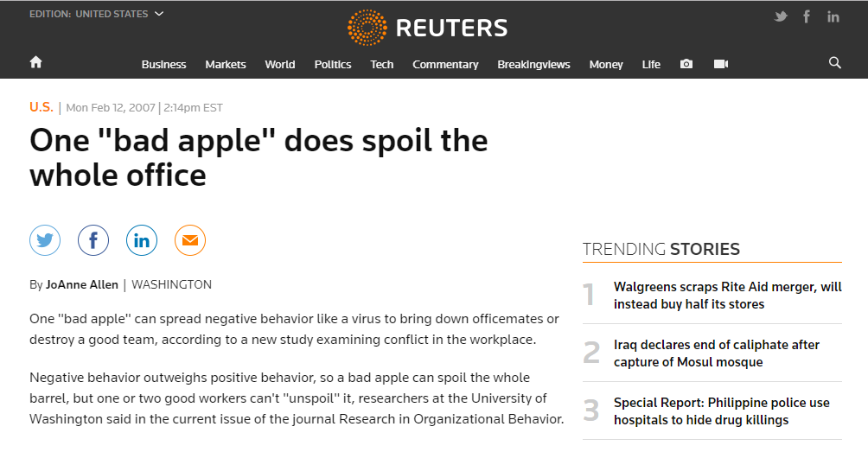Select Breakingviews in the navigation

pyautogui.click(x=533, y=64)
